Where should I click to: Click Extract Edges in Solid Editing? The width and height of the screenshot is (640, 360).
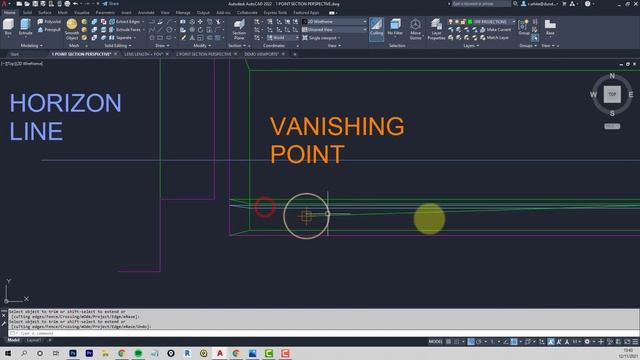[x=124, y=22]
